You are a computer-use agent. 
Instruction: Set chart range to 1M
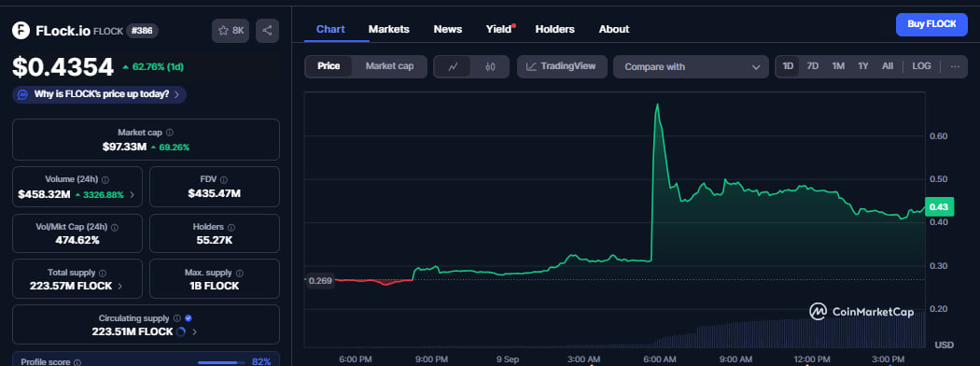(838, 66)
